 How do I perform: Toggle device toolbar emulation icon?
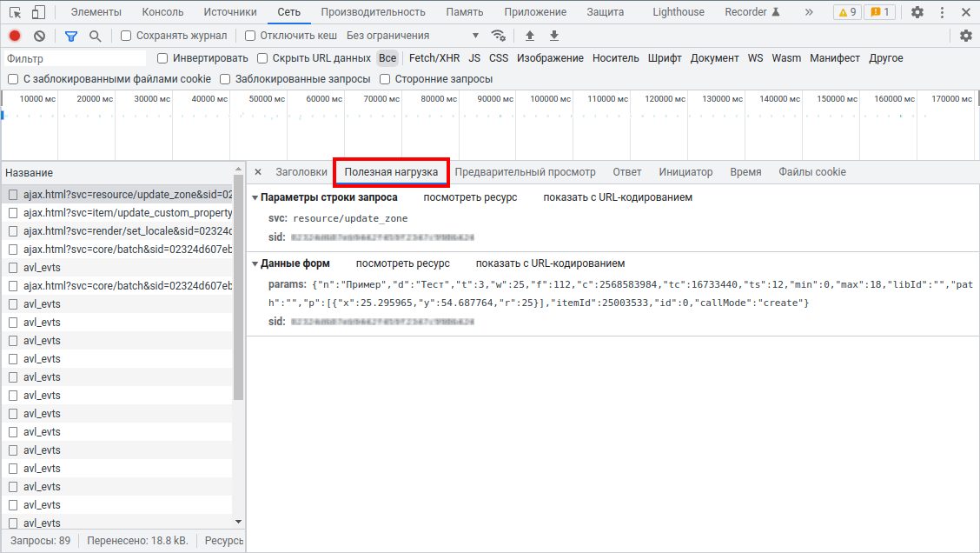tap(38, 12)
